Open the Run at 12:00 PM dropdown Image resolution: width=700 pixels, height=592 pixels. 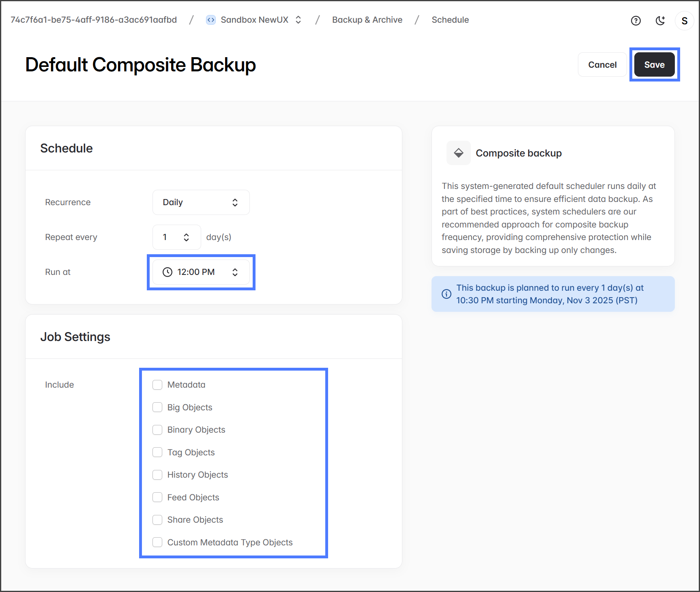pos(201,272)
